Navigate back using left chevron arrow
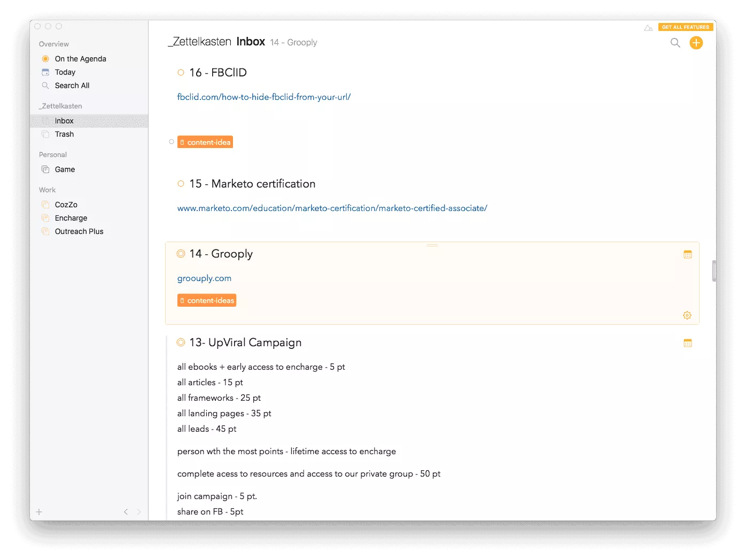This screenshot has width=746, height=560. (x=126, y=512)
